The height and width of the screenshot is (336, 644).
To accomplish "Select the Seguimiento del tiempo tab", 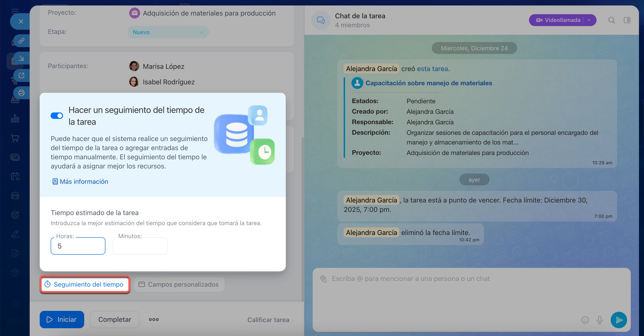I will 85,284.
